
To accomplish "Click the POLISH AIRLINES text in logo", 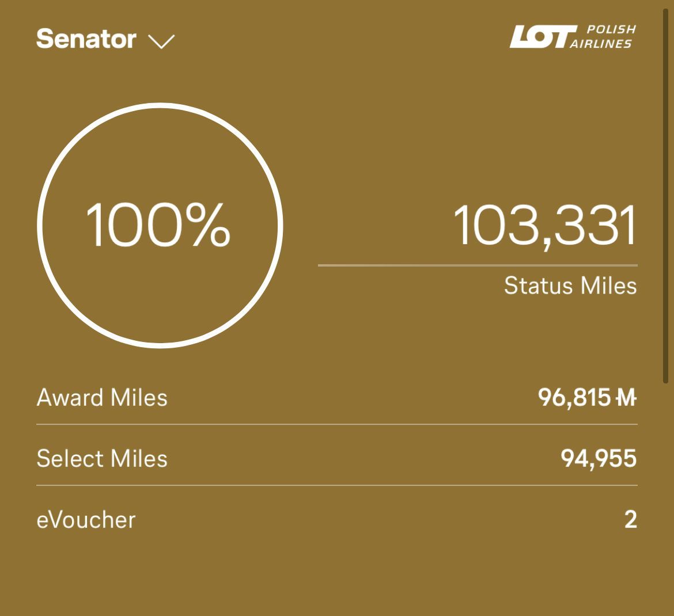I will click(602, 36).
